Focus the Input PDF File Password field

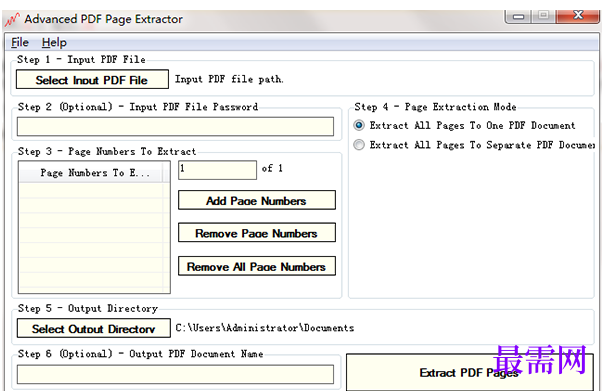[175, 127]
